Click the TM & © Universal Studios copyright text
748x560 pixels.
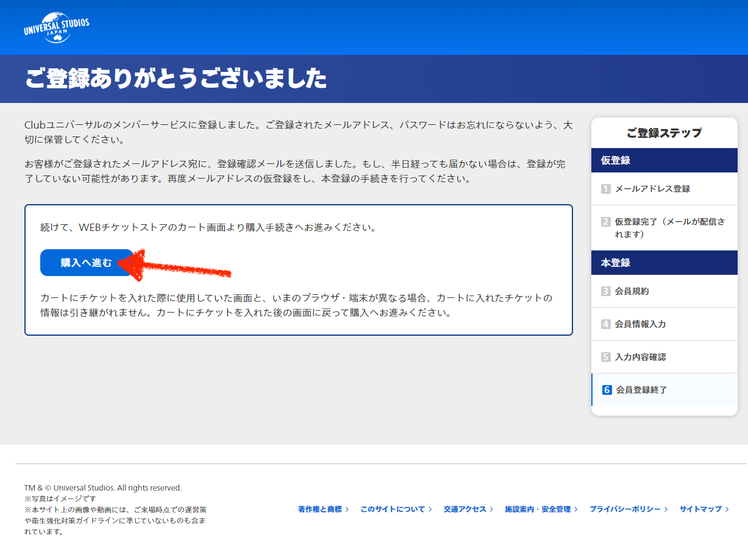pos(103,488)
